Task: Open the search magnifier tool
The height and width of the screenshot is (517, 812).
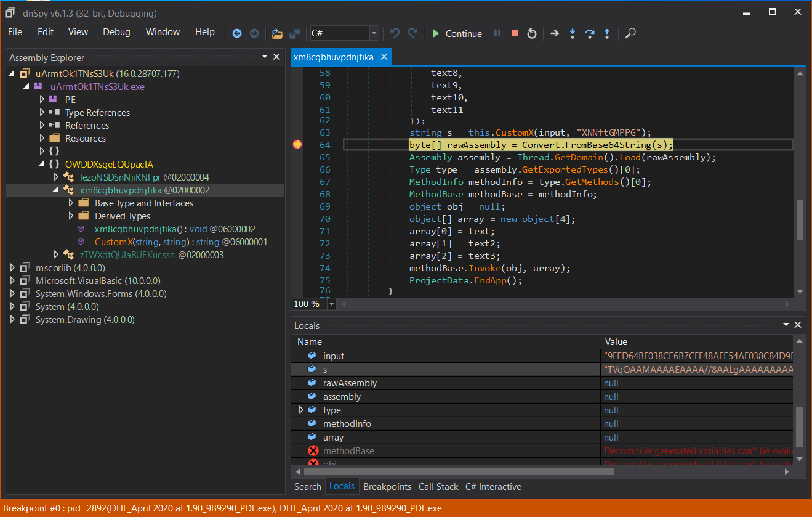Action: coord(630,33)
